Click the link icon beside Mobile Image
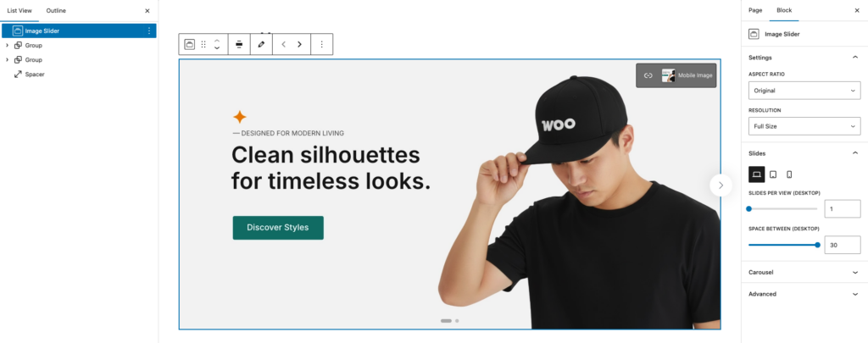 tap(648, 75)
